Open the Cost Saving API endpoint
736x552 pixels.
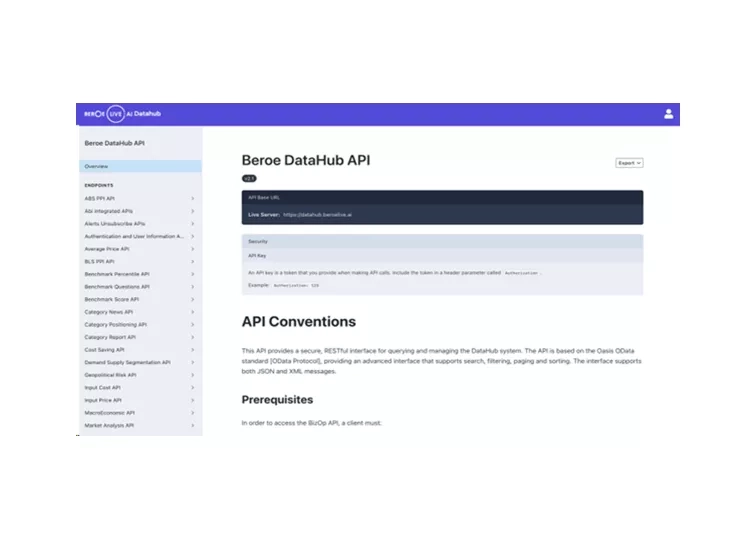coord(105,350)
